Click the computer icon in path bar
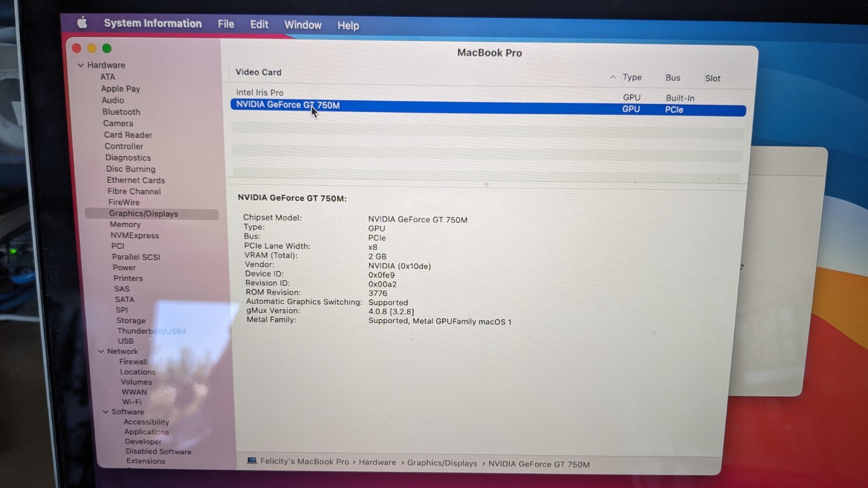This screenshot has height=488, width=868. (x=252, y=461)
